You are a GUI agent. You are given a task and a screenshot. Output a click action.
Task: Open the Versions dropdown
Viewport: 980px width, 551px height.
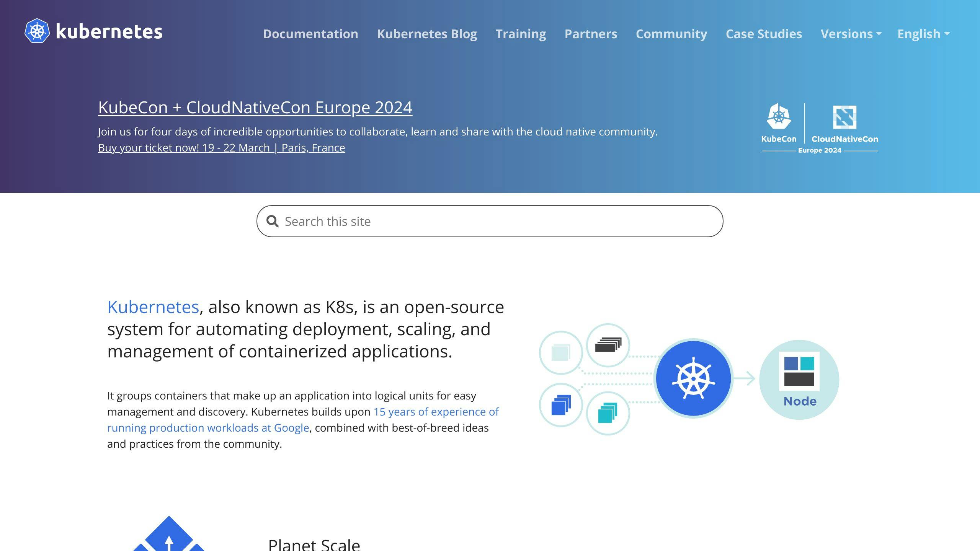pyautogui.click(x=851, y=34)
